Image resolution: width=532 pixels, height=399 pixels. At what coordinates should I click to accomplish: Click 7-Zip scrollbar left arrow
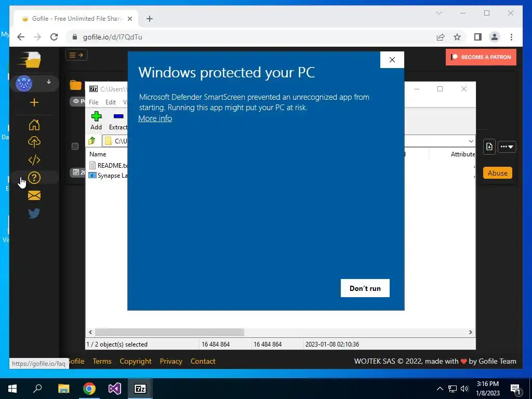(x=90, y=332)
